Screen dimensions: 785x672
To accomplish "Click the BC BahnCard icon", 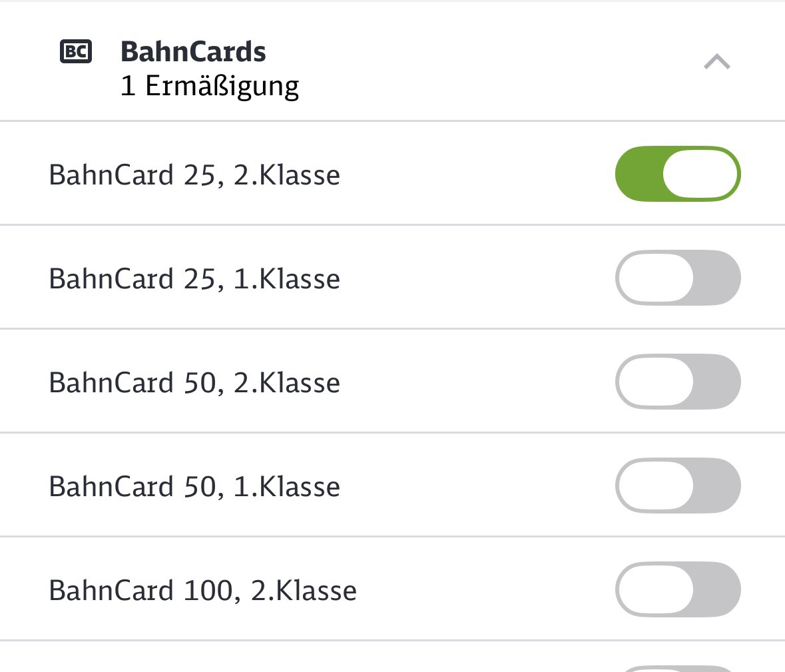I will (76, 51).
